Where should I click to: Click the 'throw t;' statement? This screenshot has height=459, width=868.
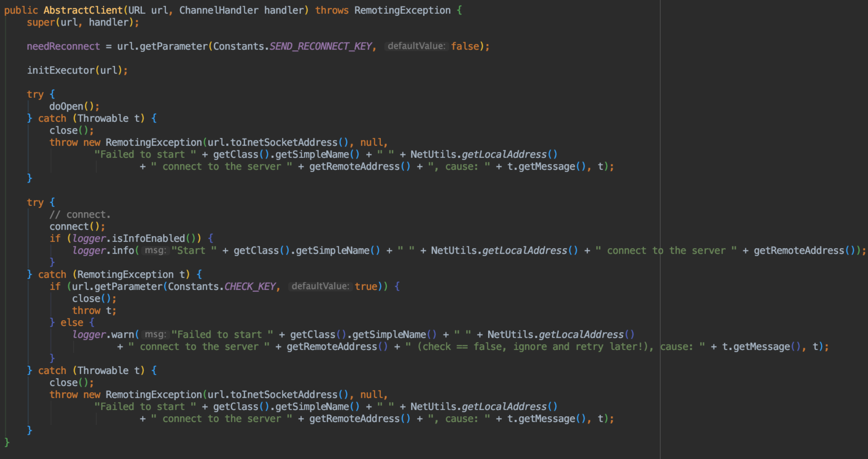point(95,311)
